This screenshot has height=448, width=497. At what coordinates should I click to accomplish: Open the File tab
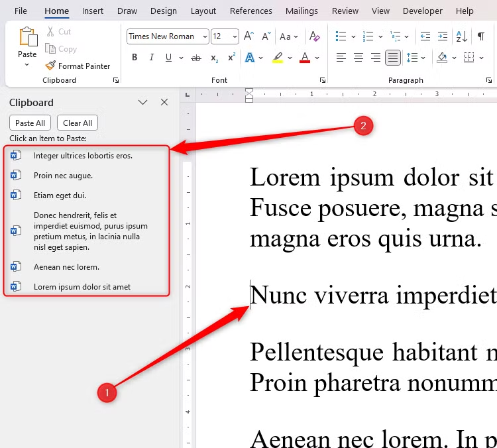21,11
